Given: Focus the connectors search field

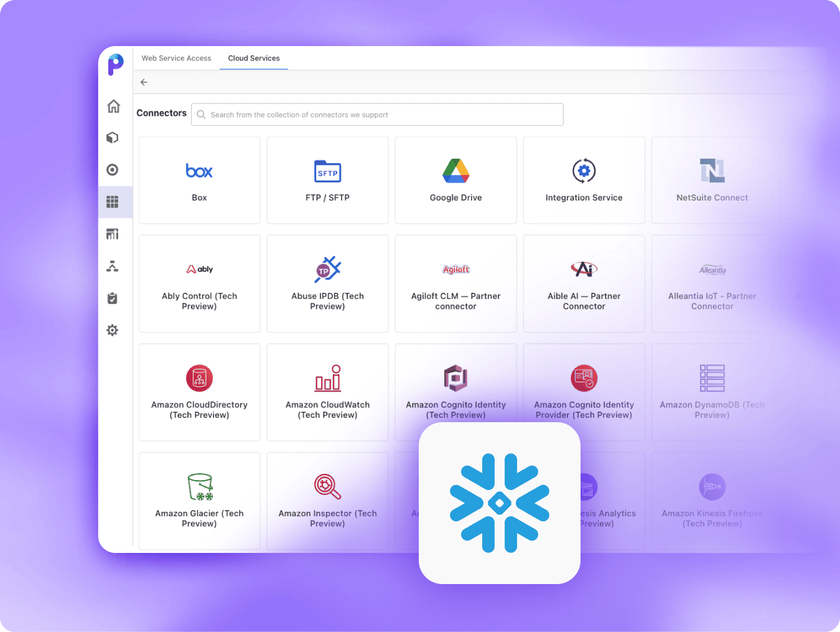Looking at the screenshot, I should tap(377, 115).
